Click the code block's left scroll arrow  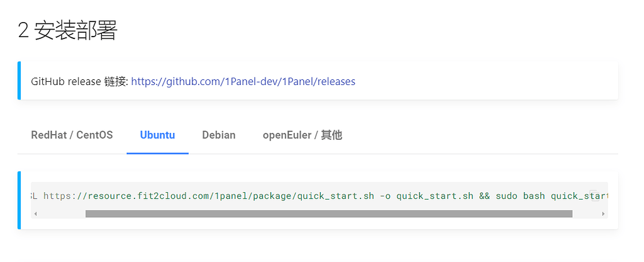tap(36, 214)
